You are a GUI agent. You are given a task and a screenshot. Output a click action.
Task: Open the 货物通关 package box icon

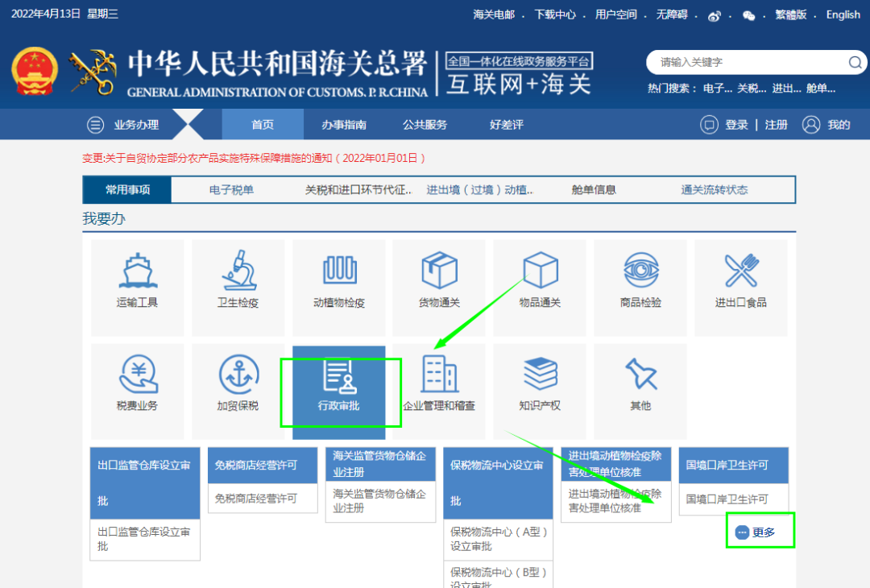pos(440,270)
